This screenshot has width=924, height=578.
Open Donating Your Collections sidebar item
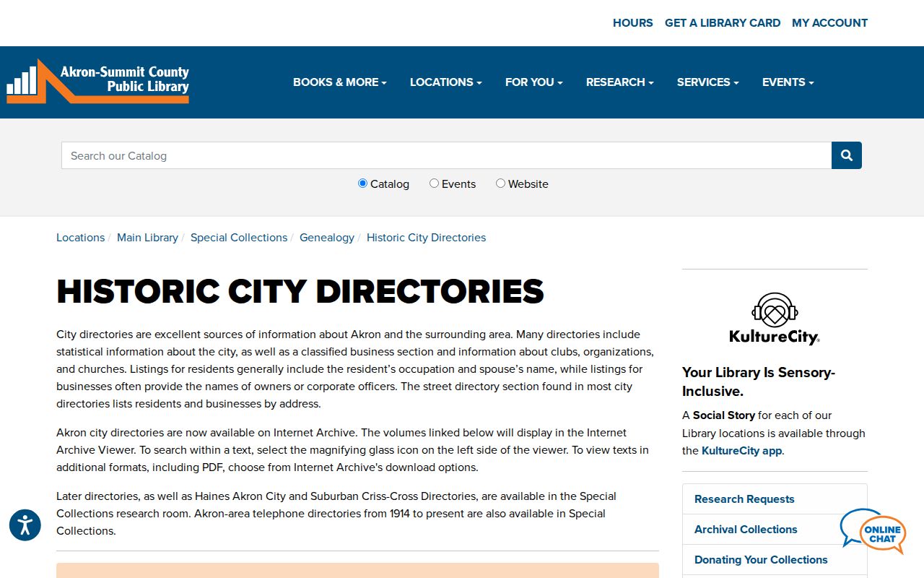[775, 560]
